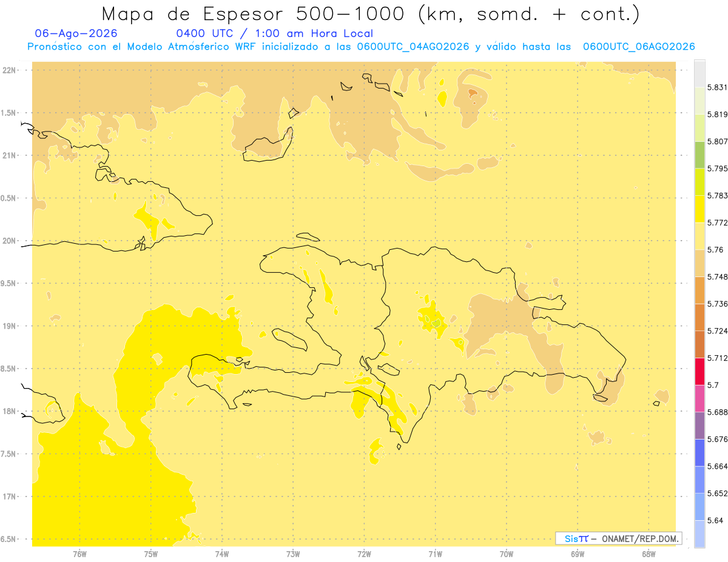Click the red legend swatch between 5.7 and 5.712
This screenshot has height=562, width=728.
[x=699, y=371]
